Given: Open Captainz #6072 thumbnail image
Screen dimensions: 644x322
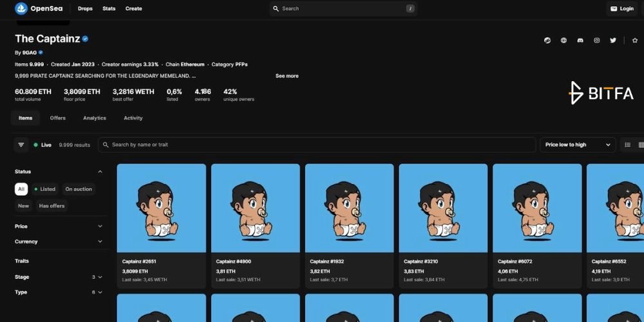Looking at the screenshot, I should coord(537,208).
